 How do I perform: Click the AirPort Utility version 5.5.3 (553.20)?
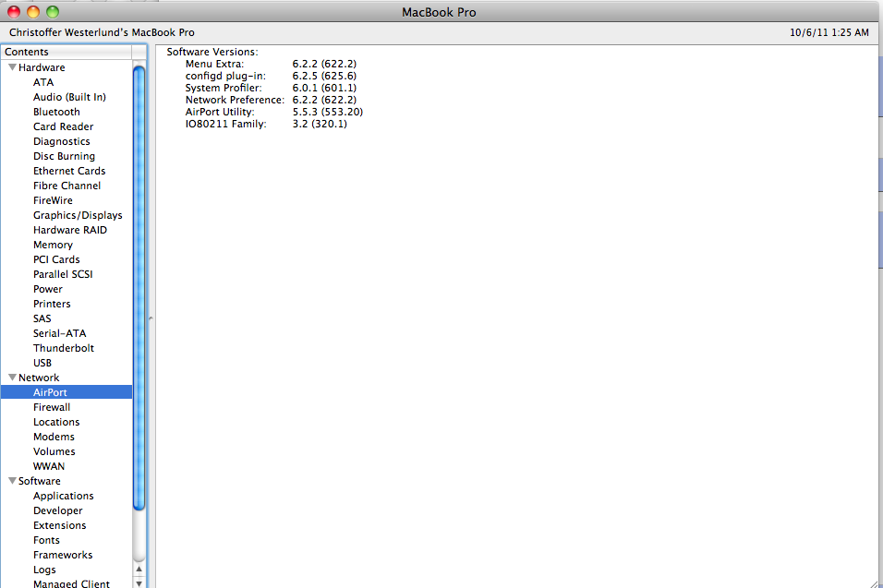coord(328,112)
